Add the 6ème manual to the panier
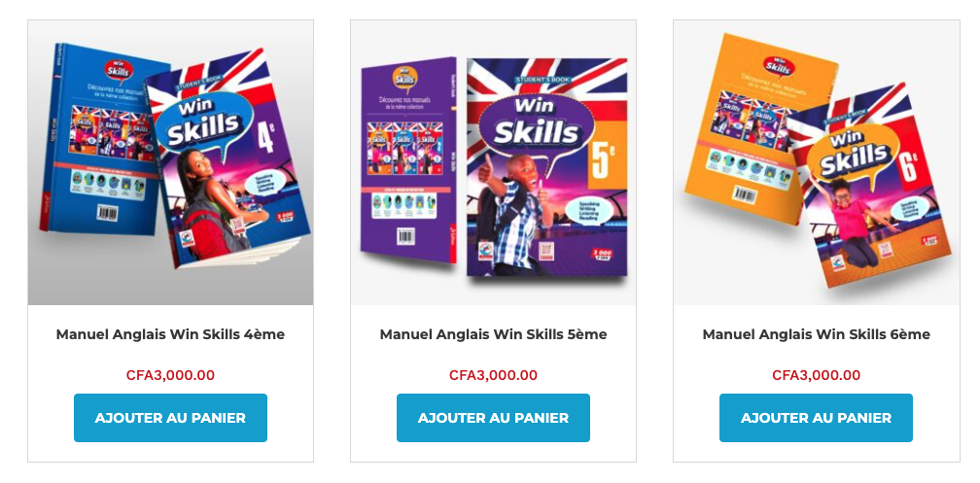This screenshot has height=483, width=980. point(816,417)
